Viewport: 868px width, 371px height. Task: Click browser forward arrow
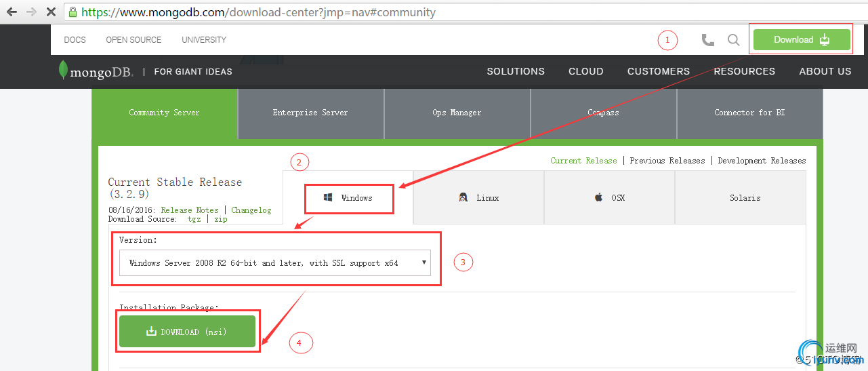click(x=31, y=12)
